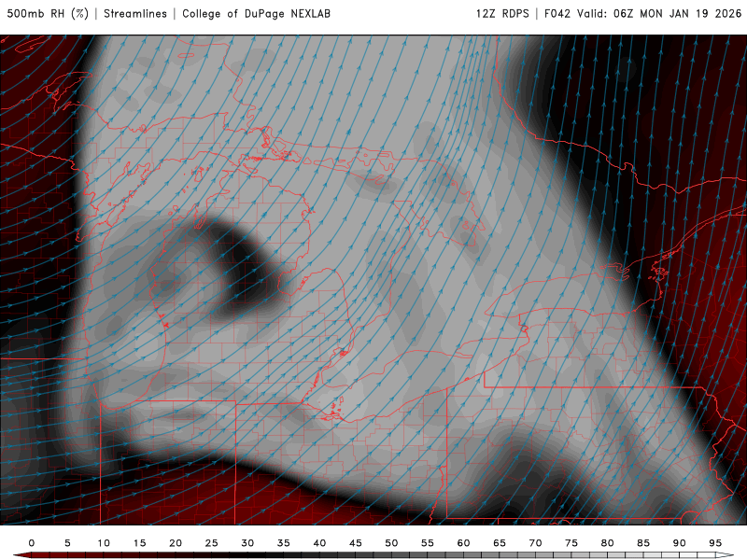Click the colorbar label '70'
Image resolution: width=747 pixels, height=560 pixels.
535,543
